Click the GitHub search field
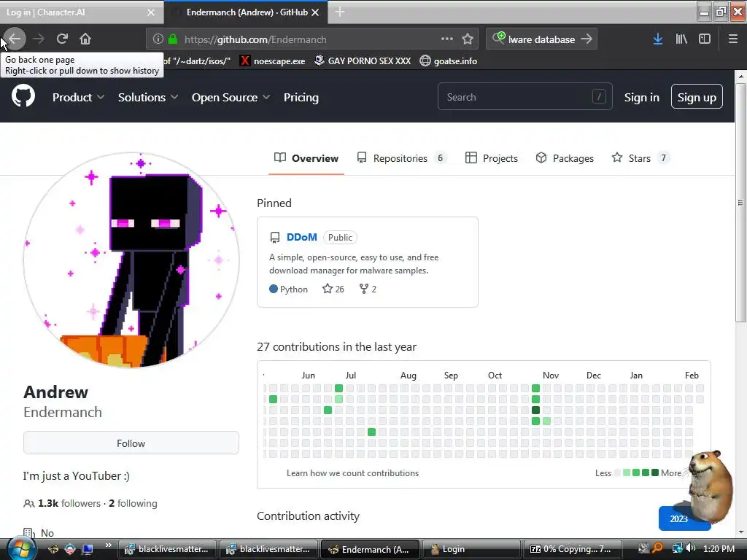Image resolution: width=747 pixels, height=560 pixels. tap(525, 97)
